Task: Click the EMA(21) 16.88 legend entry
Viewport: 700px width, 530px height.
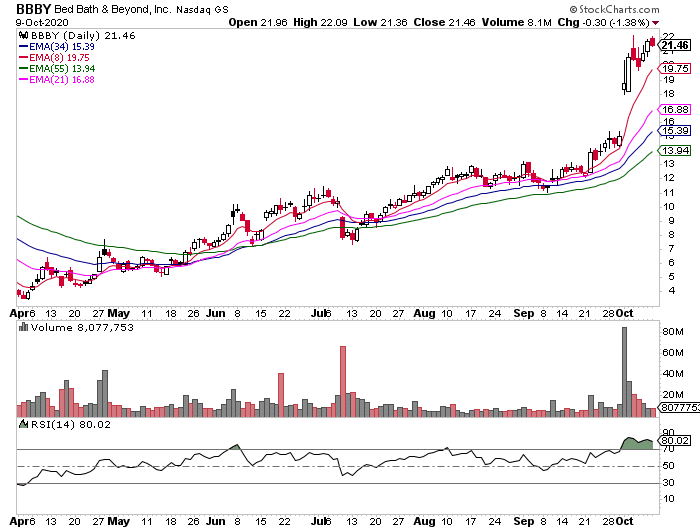Action: (x=56, y=79)
